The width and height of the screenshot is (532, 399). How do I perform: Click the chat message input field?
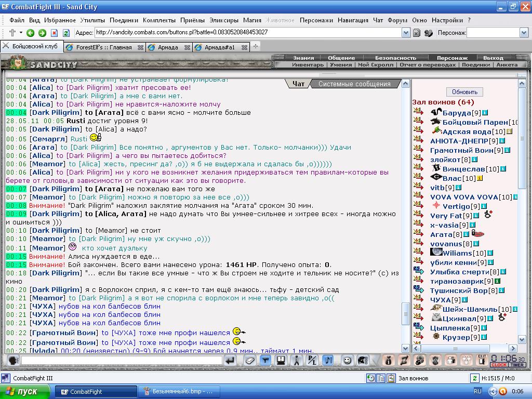122,361
